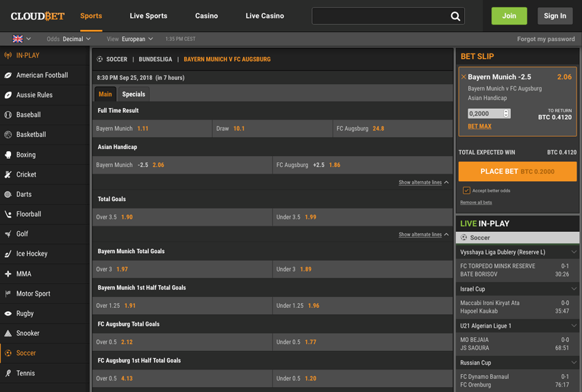Click the Baseball icon in sidebar

pos(8,115)
